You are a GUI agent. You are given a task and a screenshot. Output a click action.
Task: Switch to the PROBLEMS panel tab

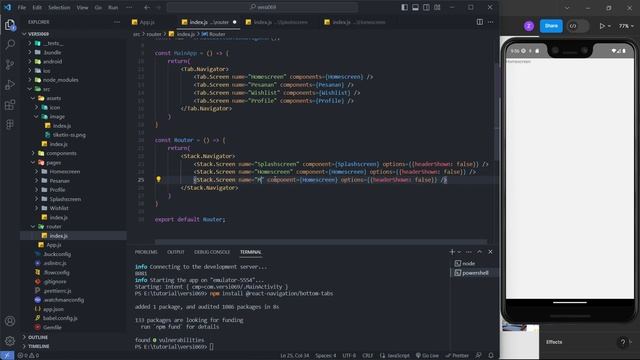click(x=146, y=252)
